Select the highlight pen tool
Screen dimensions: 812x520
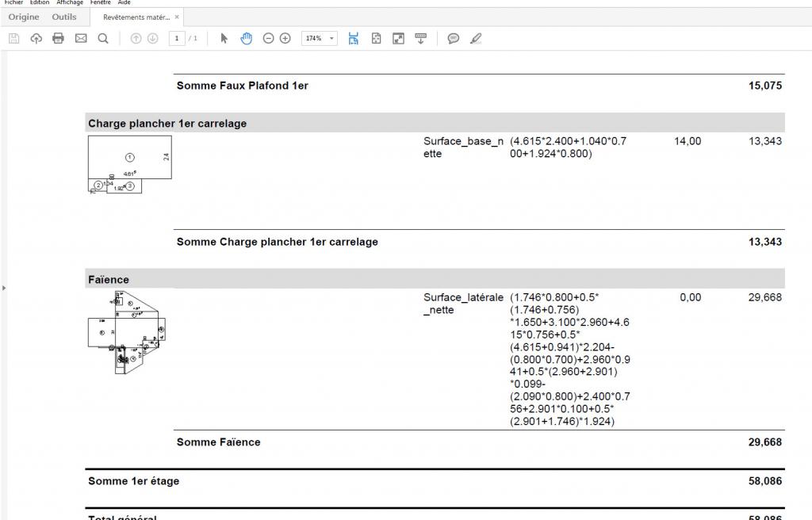476,38
